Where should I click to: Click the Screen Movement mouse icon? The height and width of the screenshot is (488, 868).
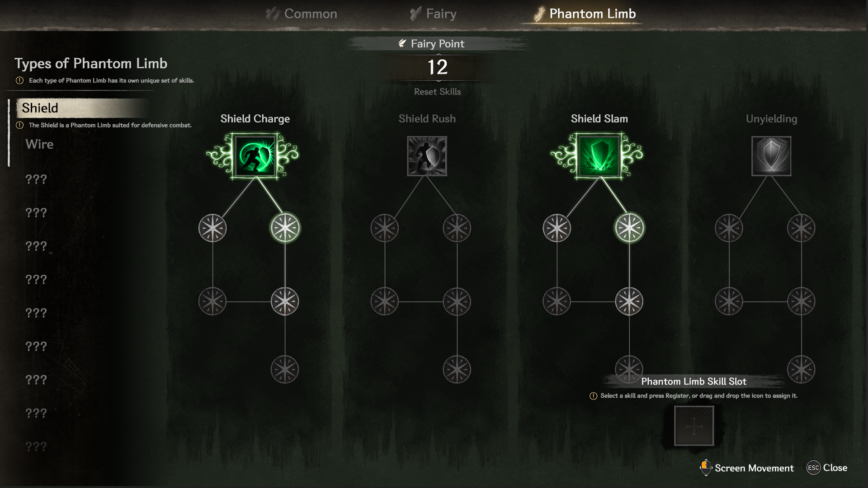(705, 468)
